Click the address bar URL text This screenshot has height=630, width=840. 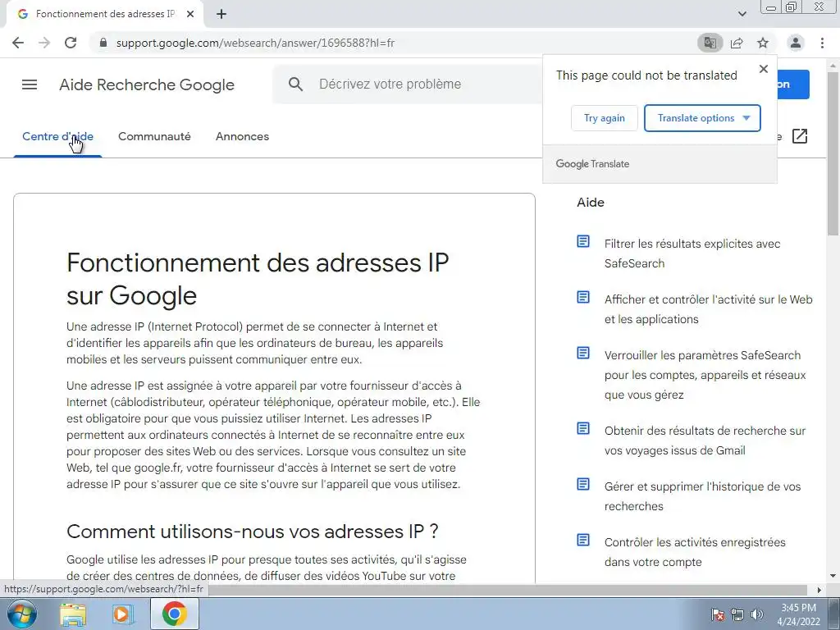255,43
